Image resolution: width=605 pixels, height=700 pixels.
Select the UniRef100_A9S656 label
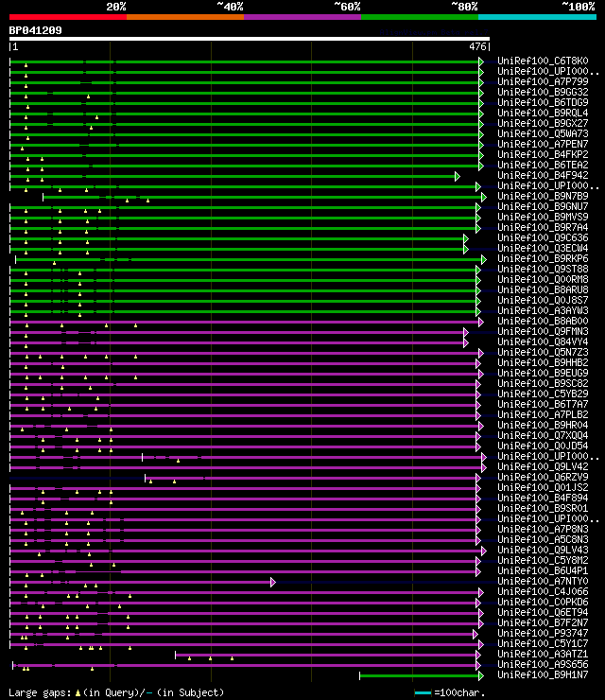coord(543,664)
